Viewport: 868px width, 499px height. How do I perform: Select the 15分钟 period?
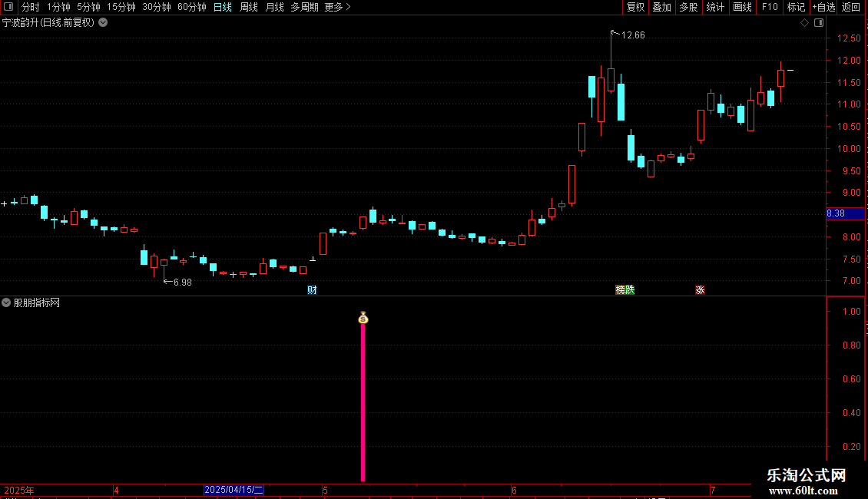(121, 7)
